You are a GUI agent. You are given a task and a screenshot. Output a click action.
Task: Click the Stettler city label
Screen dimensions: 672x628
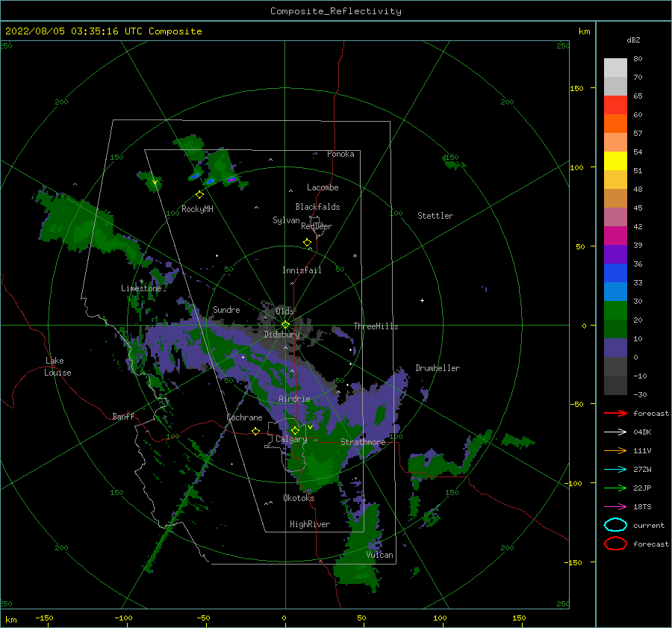coord(435,216)
